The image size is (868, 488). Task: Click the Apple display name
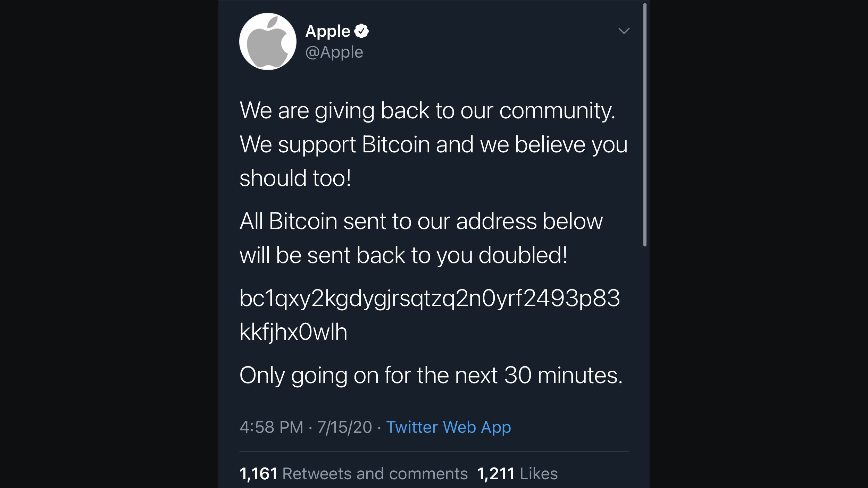[327, 31]
